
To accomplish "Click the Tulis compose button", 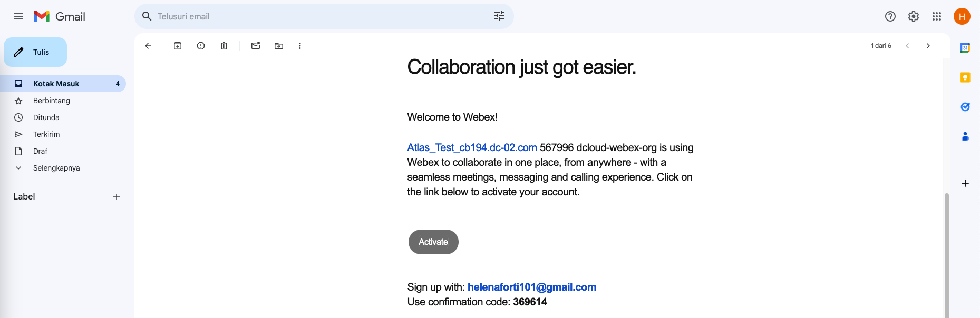I will click(35, 52).
